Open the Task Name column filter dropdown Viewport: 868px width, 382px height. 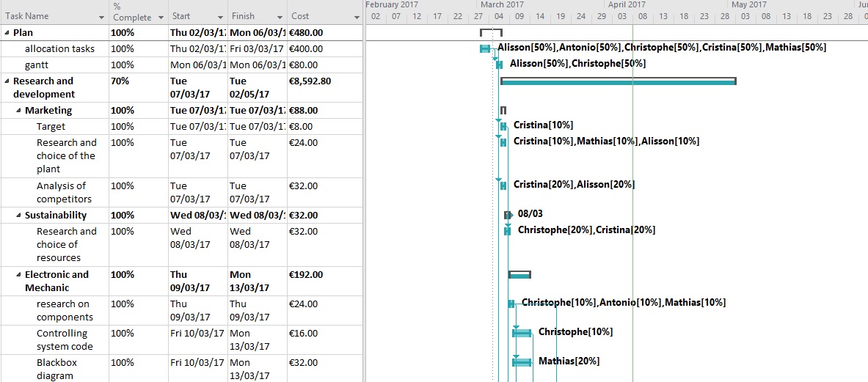101,18
